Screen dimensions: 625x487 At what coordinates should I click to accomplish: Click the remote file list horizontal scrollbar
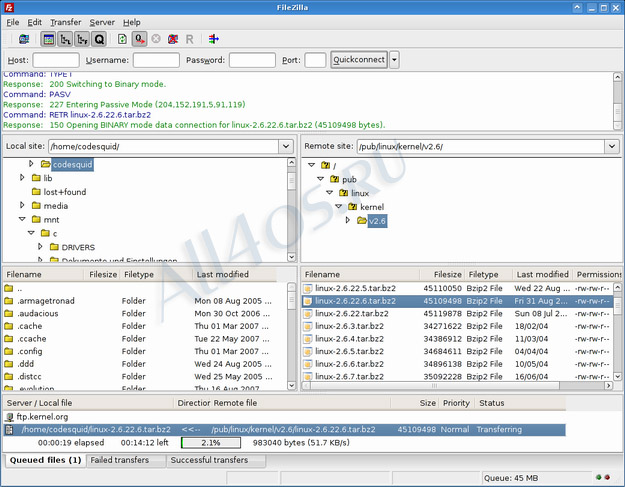[434, 385]
